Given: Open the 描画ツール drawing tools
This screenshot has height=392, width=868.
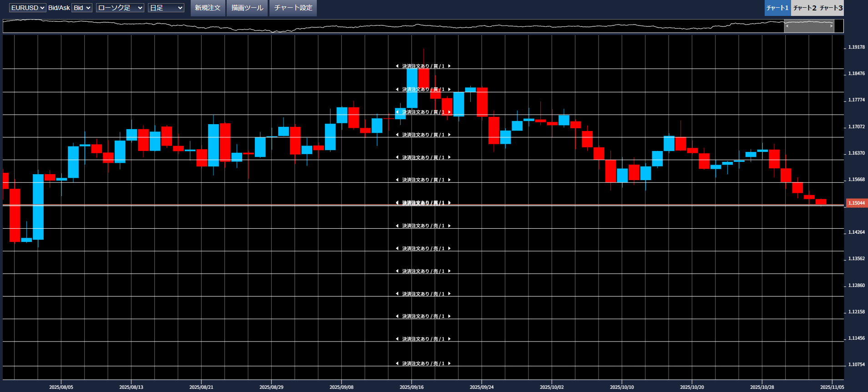Looking at the screenshot, I should point(247,8).
